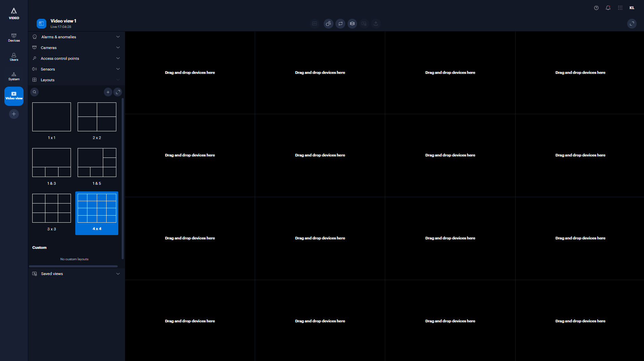The height and width of the screenshot is (361, 644).
Task: Add a custom layout with the plus icon
Action: coord(108,92)
